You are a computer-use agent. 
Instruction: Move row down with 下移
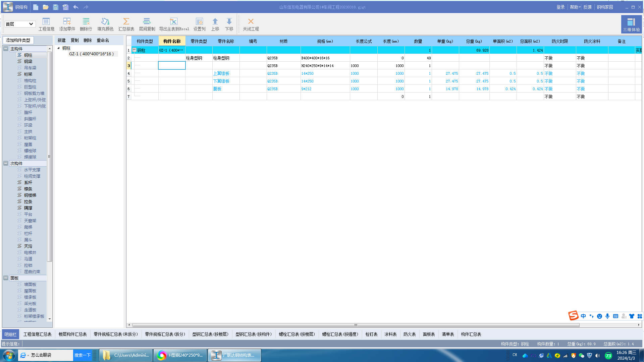229,24
